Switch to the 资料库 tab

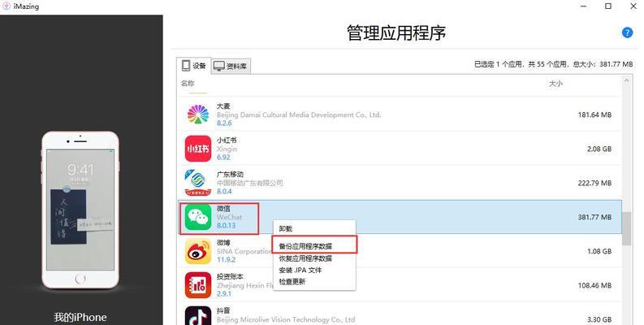pos(231,66)
